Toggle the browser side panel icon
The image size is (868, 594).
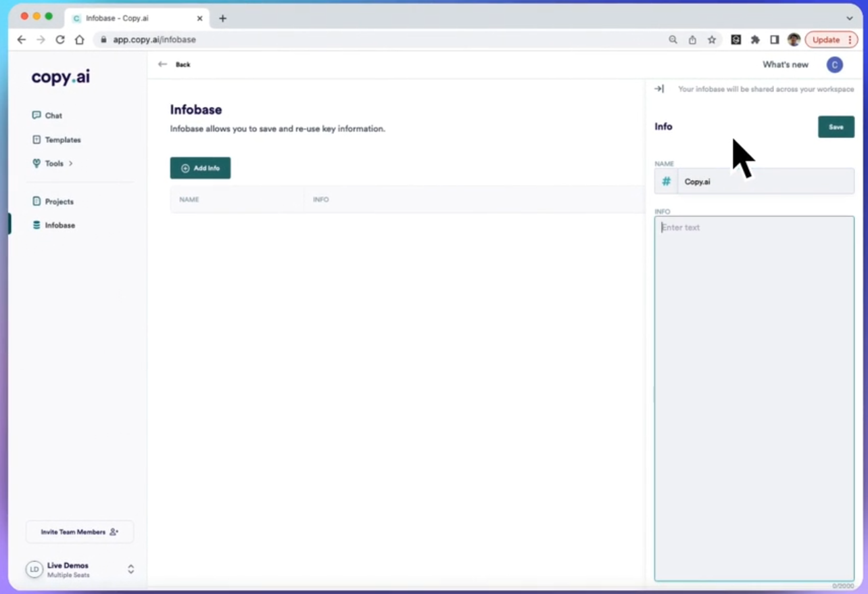tap(775, 40)
